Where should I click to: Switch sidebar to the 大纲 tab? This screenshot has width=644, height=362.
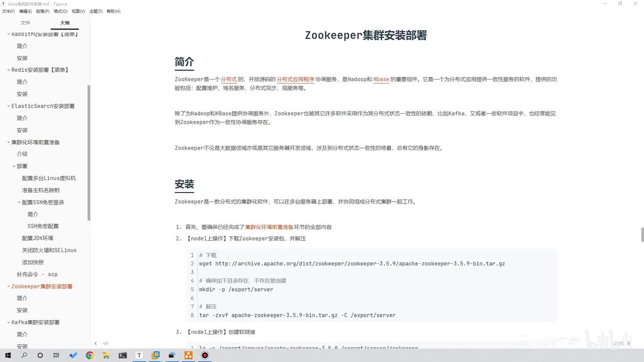coord(65,23)
